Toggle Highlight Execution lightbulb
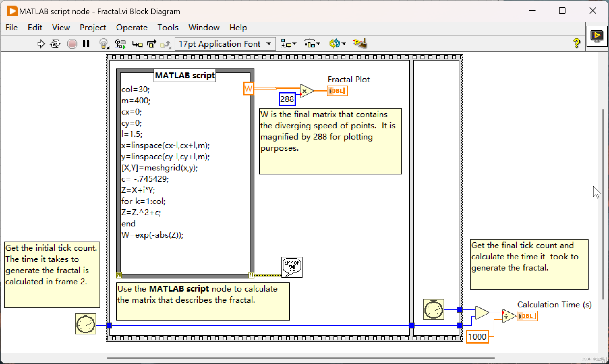The width and height of the screenshot is (609, 364). (104, 44)
